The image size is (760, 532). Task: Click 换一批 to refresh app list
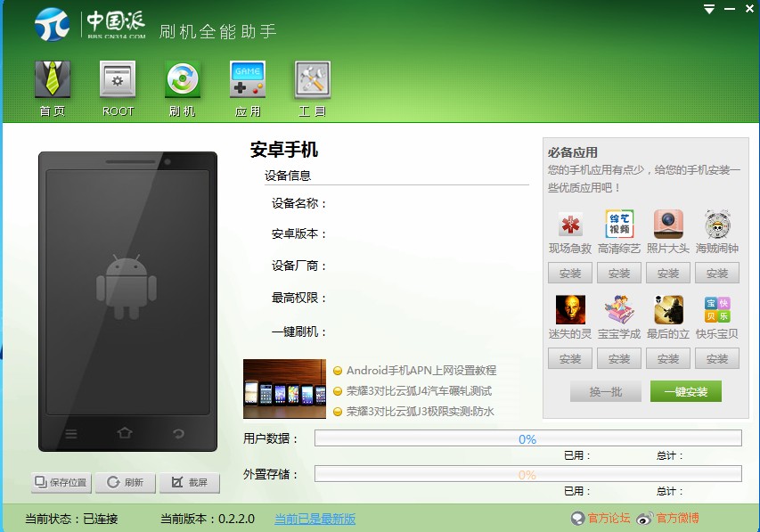pos(606,391)
